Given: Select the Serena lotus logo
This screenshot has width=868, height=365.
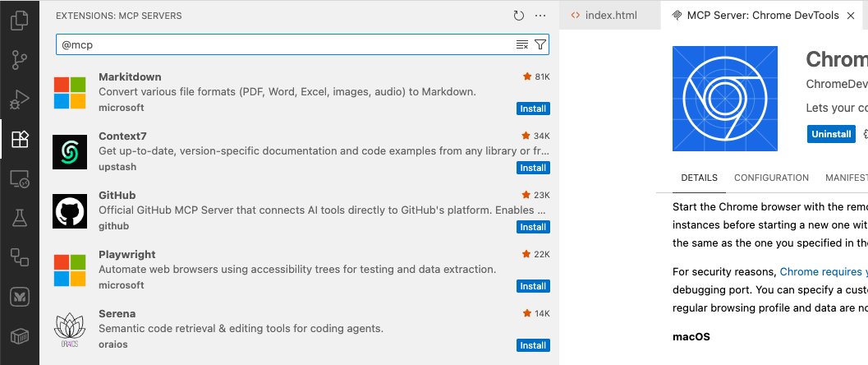Looking at the screenshot, I should click(70, 330).
